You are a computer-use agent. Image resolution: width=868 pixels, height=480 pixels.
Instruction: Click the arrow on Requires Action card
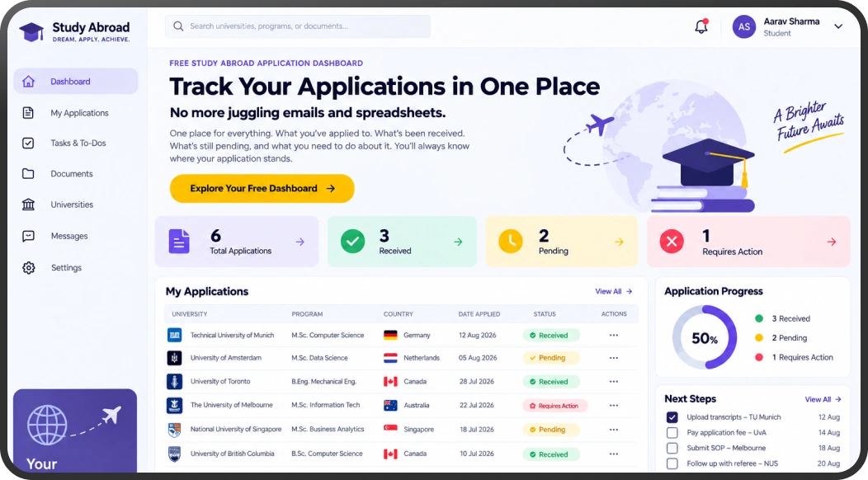click(832, 242)
